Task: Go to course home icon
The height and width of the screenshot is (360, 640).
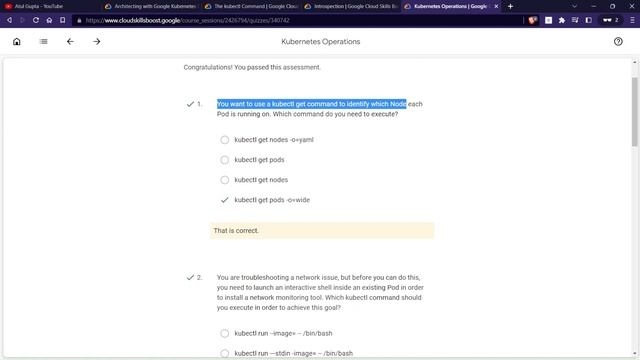Action: point(17,42)
